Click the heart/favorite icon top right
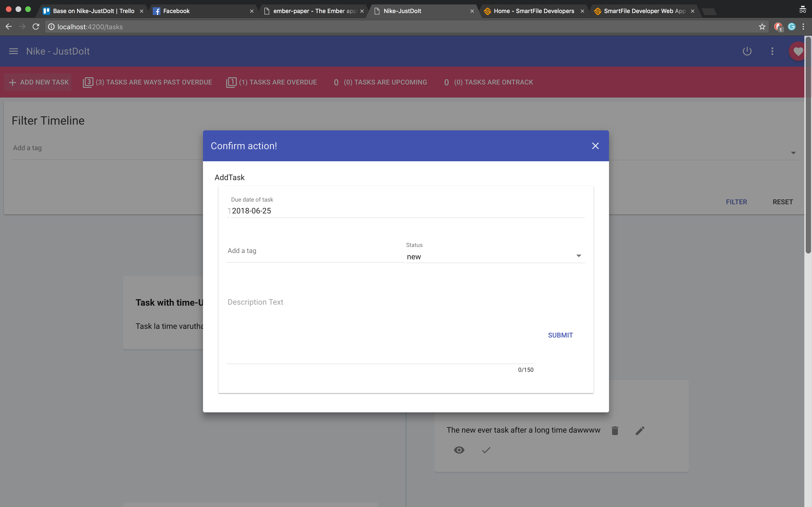The width and height of the screenshot is (812, 507). pyautogui.click(x=798, y=51)
